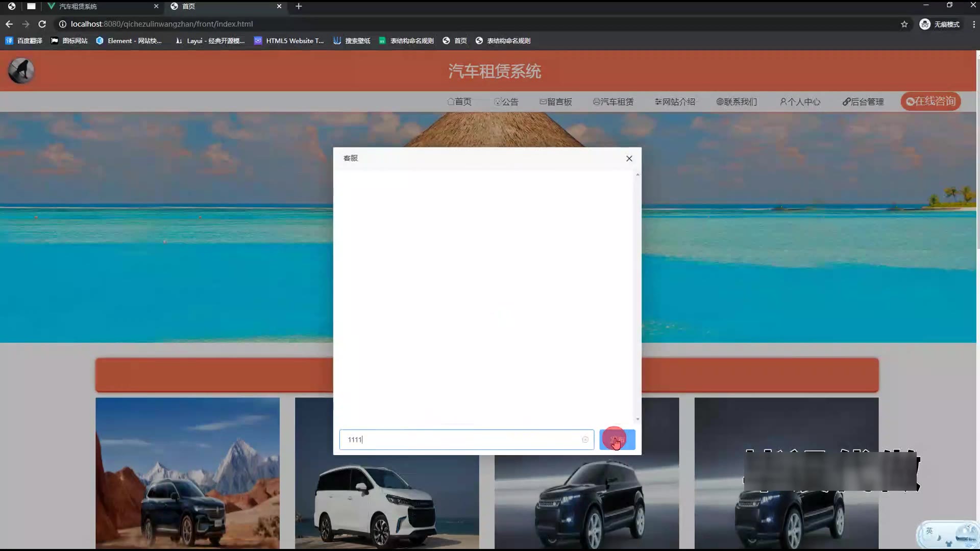Open the Element bookmark
Image resolution: width=980 pixels, height=551 pixels.
[129, 41]
